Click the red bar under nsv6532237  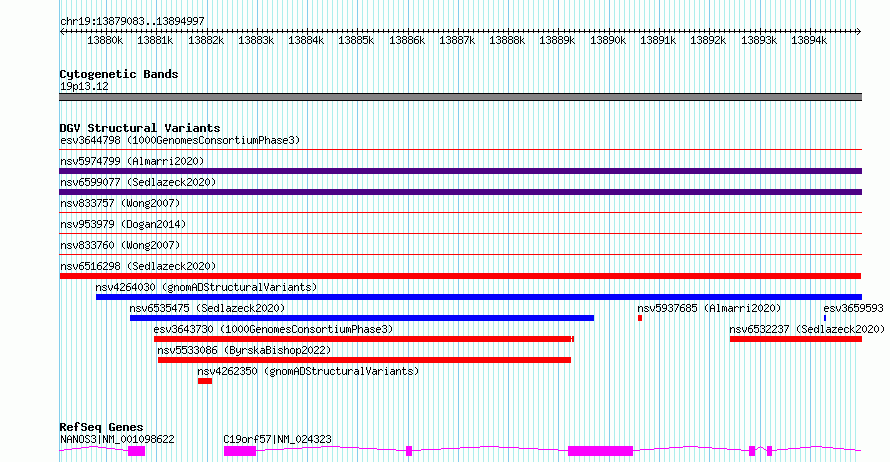pyautogui.click(x=796, y=339)
